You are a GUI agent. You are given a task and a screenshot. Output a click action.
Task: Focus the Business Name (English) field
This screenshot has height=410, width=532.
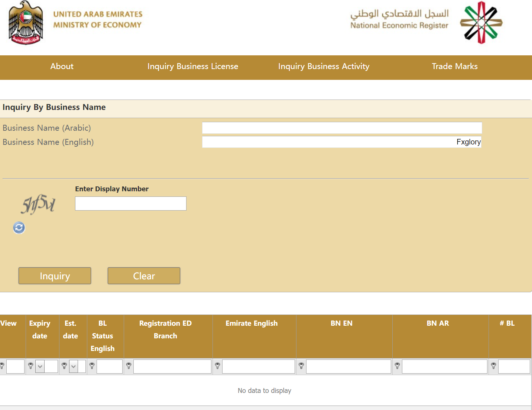pyautogui.click(x=342, y=142)
